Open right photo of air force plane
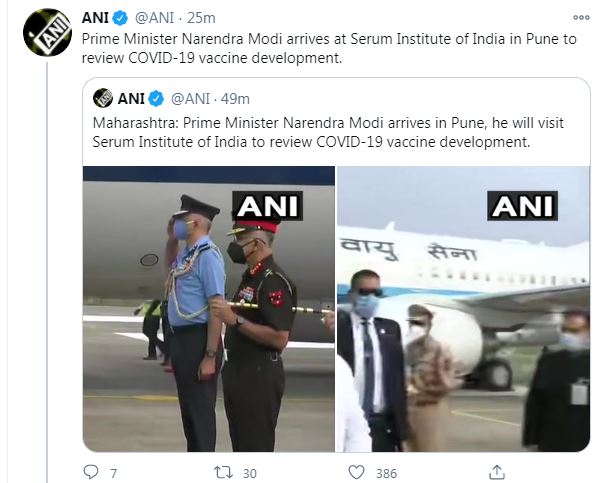 click(x=463, y=309)
